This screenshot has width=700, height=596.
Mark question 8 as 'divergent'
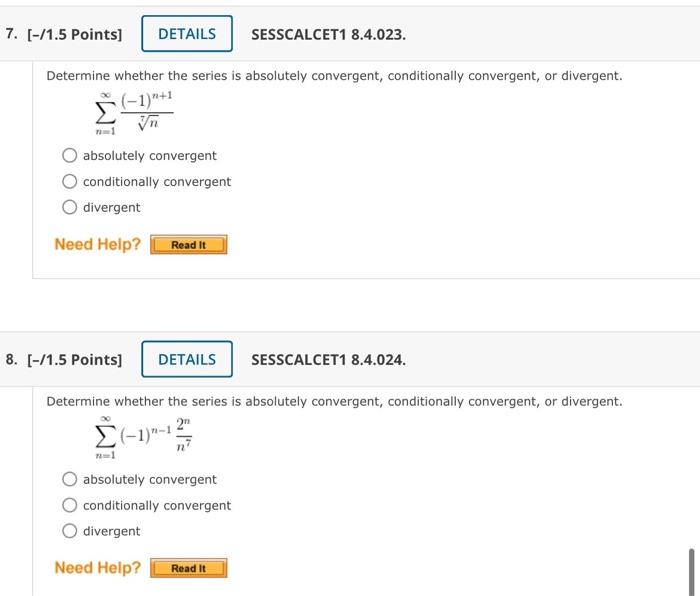tap(70, 532)
